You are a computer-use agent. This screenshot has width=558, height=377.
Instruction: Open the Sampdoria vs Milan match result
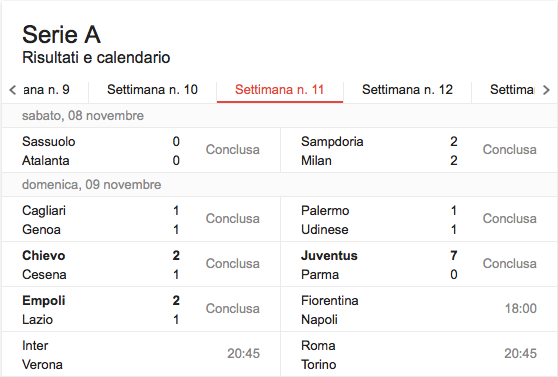(x=419, y=151)
